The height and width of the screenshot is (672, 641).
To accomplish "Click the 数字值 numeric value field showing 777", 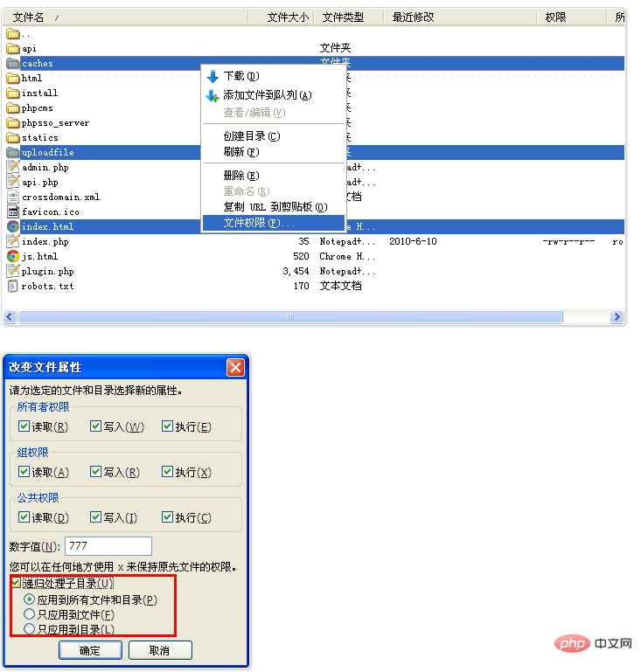I will click(108, 546).
